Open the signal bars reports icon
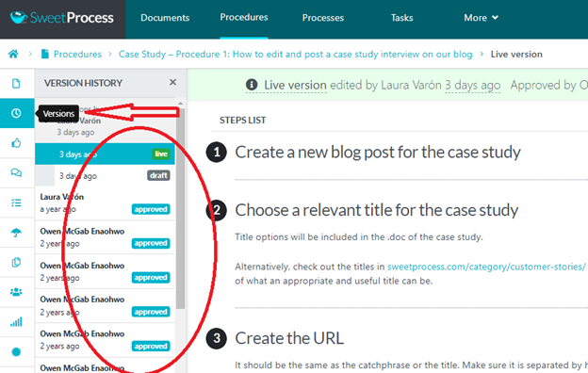 [16, 321]
